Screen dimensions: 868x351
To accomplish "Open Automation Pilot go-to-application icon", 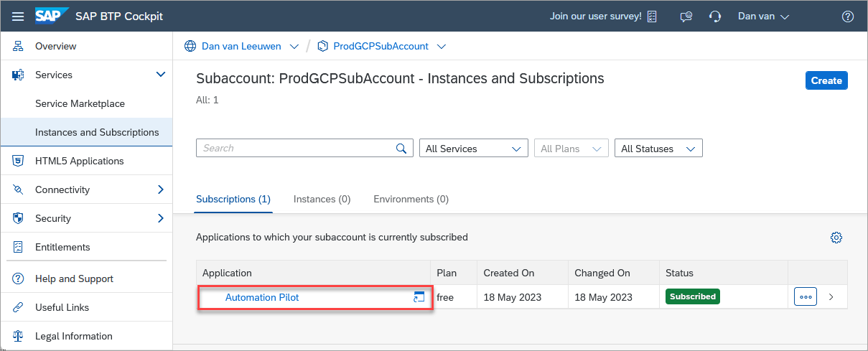I will (x=419, y=297).
